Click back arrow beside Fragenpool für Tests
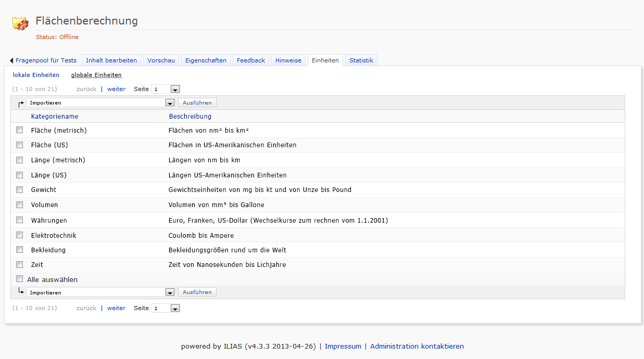The width and height of the screenshot is (644, 359). 11,61
